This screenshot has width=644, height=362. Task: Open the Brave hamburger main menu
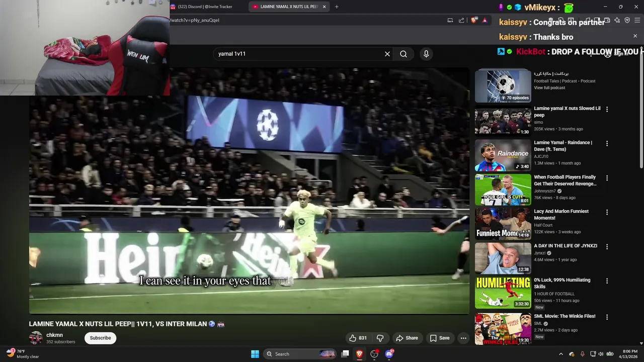coord(637,20)
